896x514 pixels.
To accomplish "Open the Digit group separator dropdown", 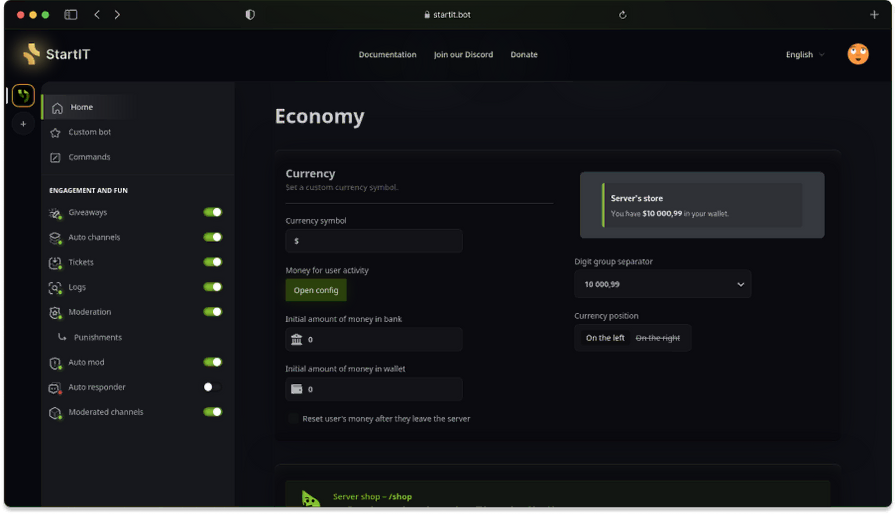I will click(663, 284).
